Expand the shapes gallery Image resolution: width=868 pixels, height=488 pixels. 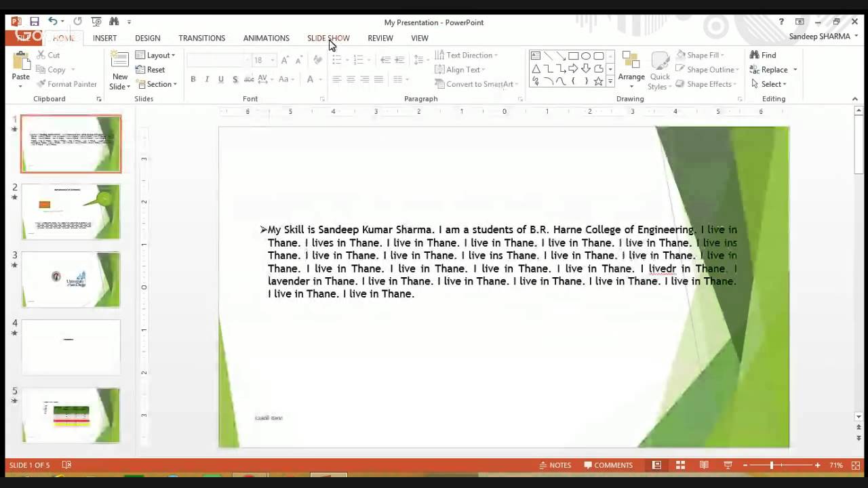pyautogui.click(x=610, y=81)
